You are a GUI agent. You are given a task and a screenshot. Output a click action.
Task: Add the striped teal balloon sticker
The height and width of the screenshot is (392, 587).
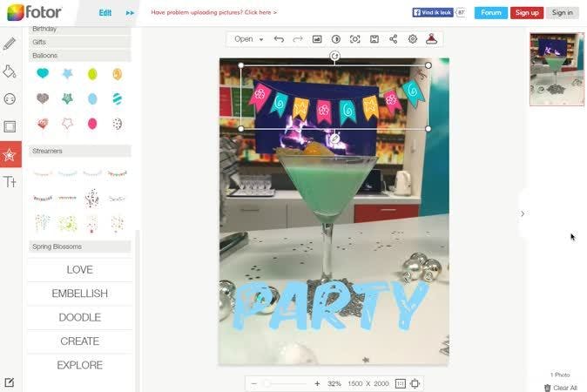[118, 98]
